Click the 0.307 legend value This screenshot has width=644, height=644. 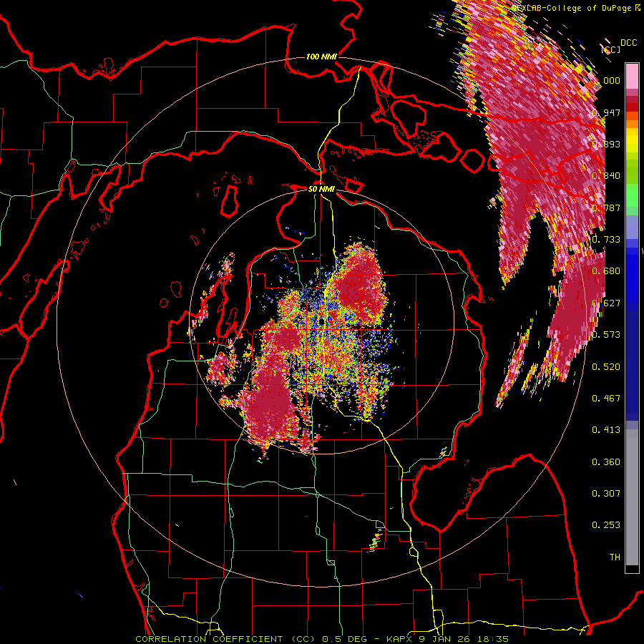(606, 494)
